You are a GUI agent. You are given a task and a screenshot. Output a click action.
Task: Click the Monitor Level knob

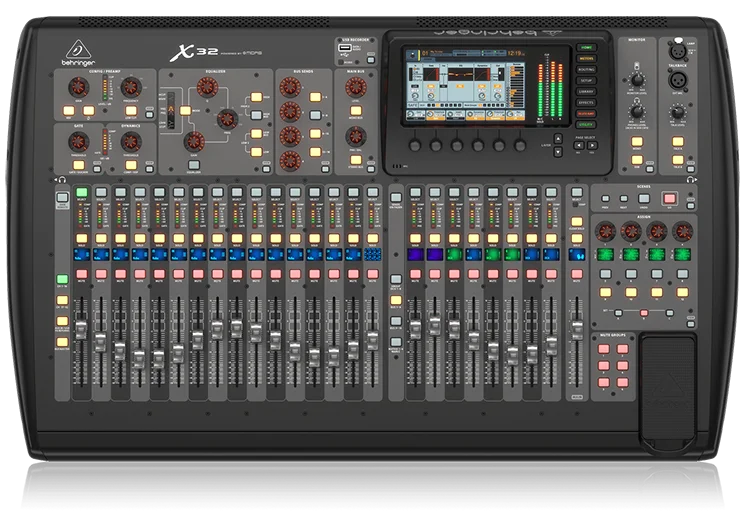(637, 79)
